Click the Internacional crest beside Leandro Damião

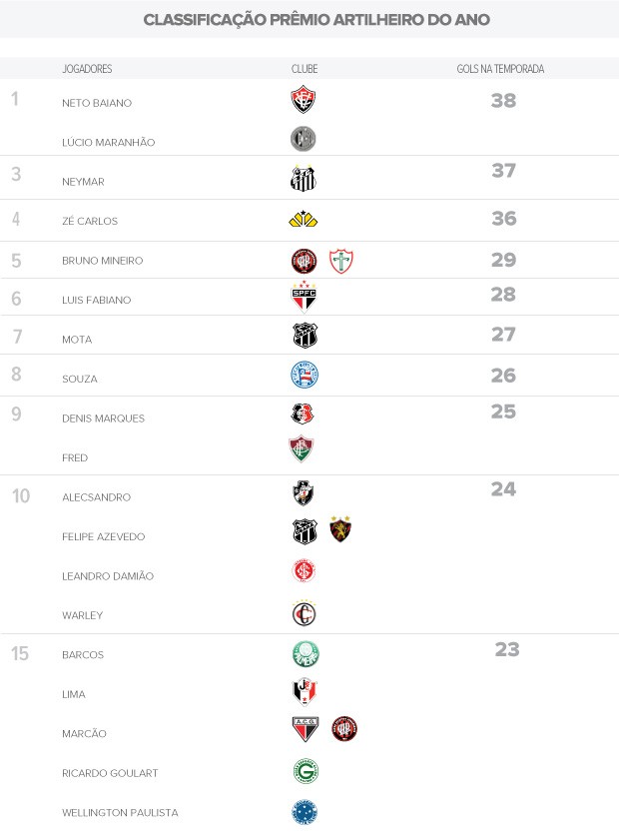tap(304, 571)
